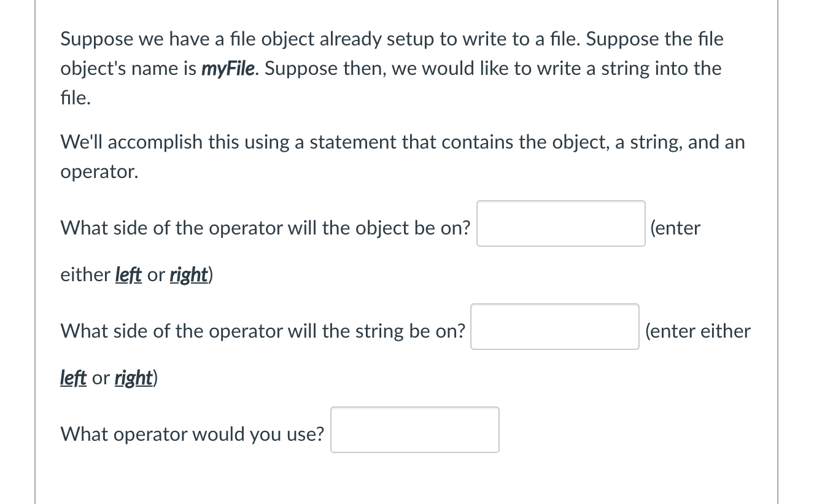Click the underlined word left after the first question
The image size is (822, 504).
tap(128, 274)
